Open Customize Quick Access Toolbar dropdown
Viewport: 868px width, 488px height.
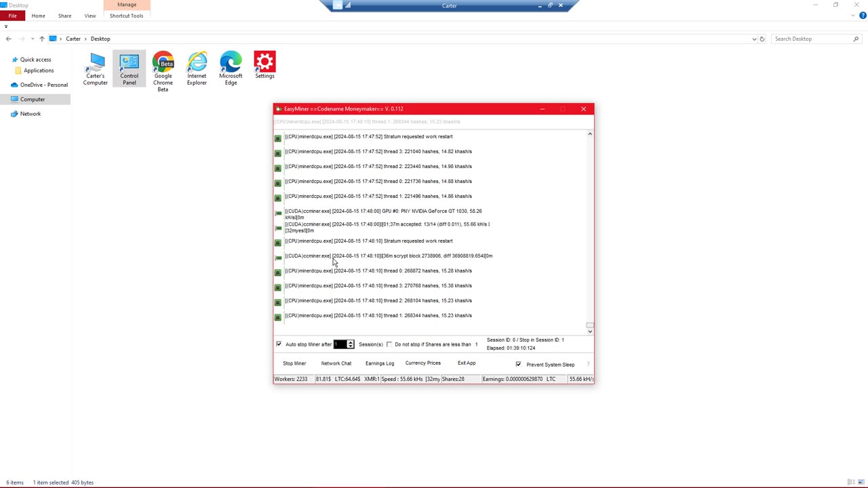6,26
